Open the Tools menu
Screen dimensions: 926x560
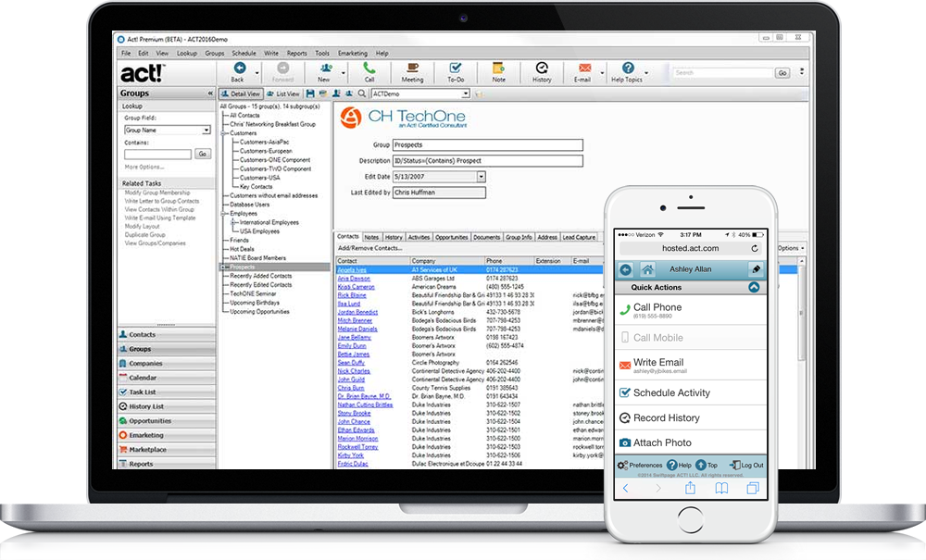[322, 53]
